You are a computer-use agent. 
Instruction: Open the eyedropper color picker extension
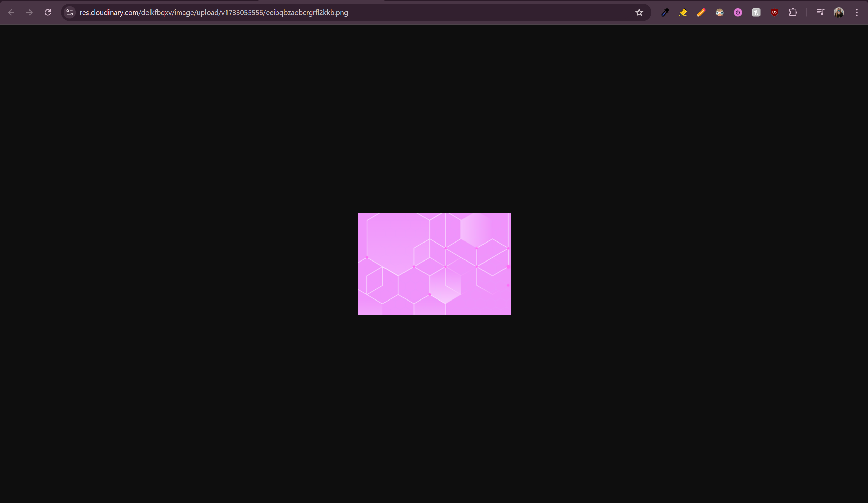[665, 13]
